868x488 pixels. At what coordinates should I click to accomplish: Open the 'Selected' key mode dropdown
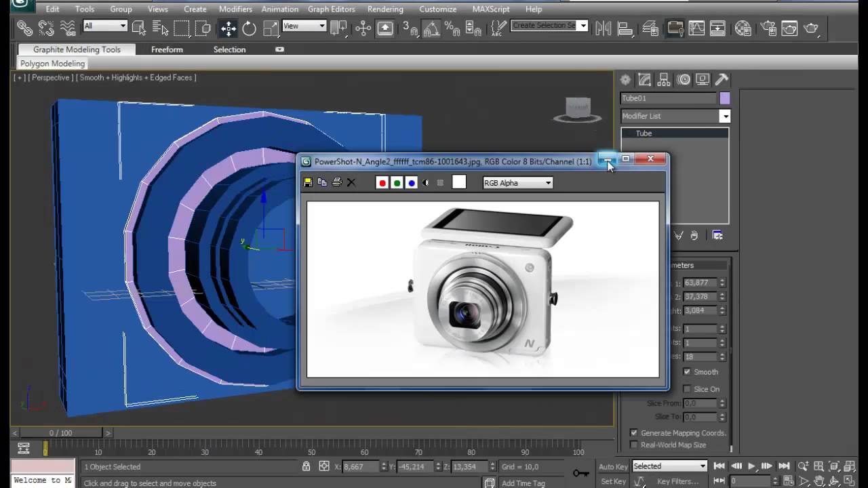669,466
